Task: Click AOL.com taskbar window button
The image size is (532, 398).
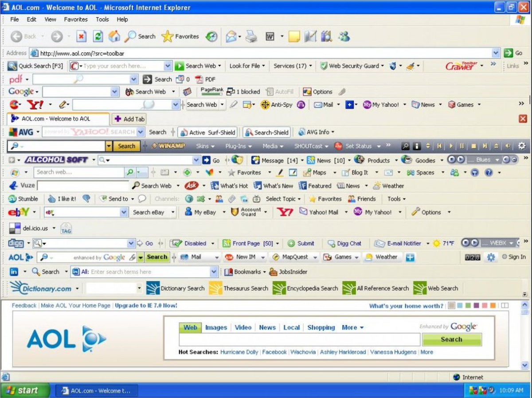Action: pos(97,390)
